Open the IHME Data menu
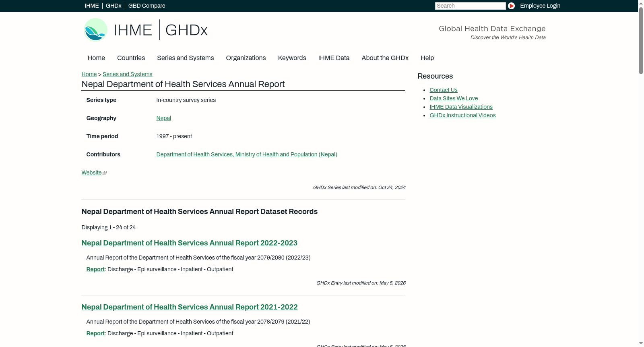 [334, 58]
